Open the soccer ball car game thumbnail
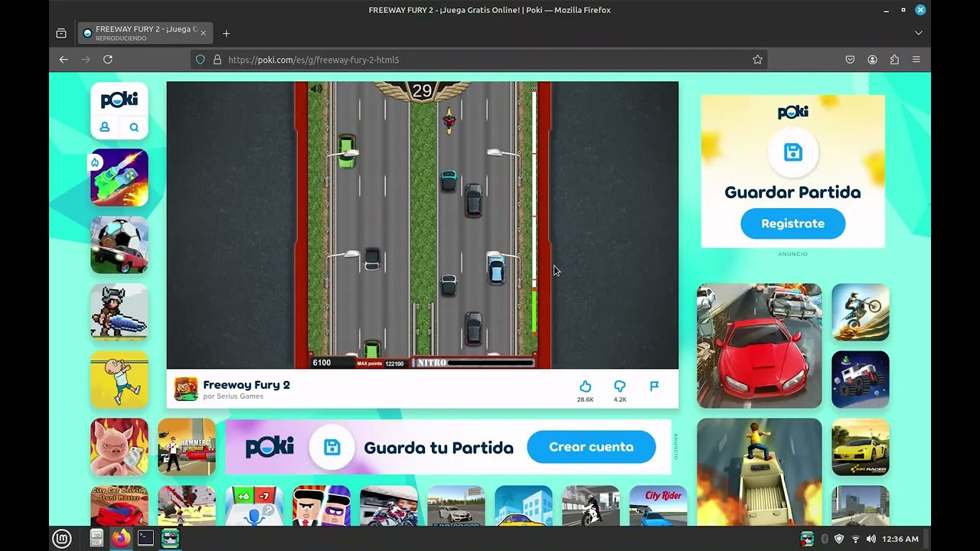This screenshot has width=980, height=551. [x=119, y=245]
